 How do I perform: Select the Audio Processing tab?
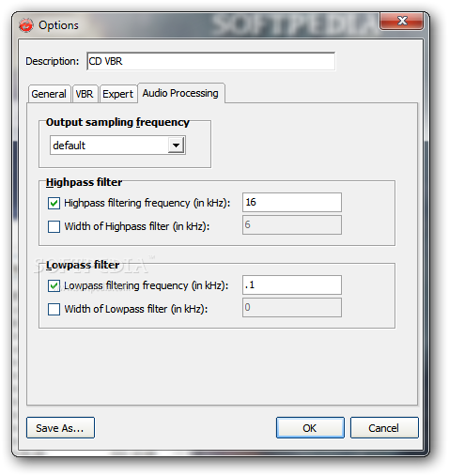[180, 93]
